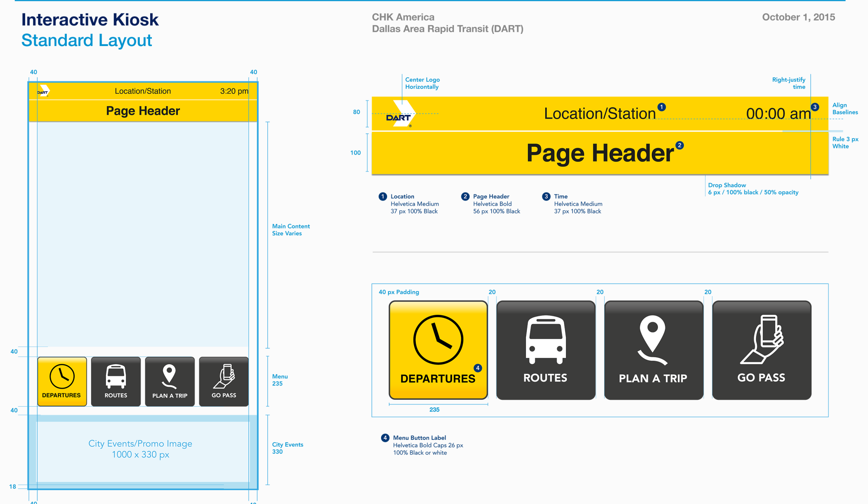Click the Center Logo Horizontally annotation
868x504 pixels.
click(422, 83)
